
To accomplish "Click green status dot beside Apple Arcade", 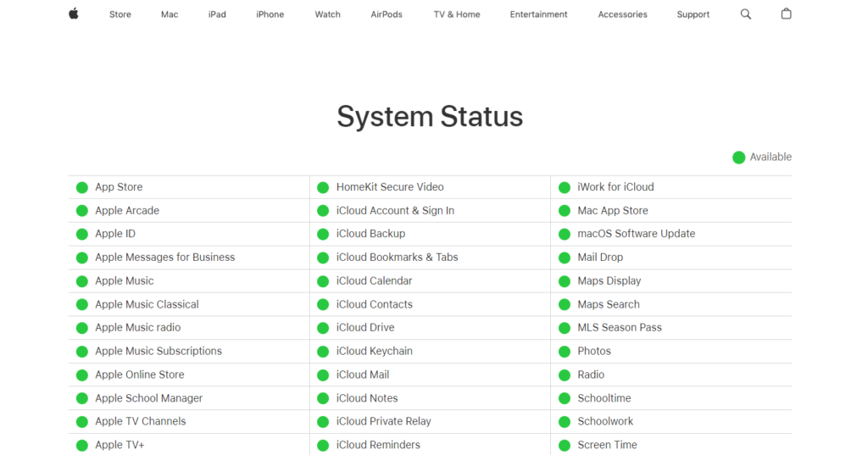I will pos(82,211).
